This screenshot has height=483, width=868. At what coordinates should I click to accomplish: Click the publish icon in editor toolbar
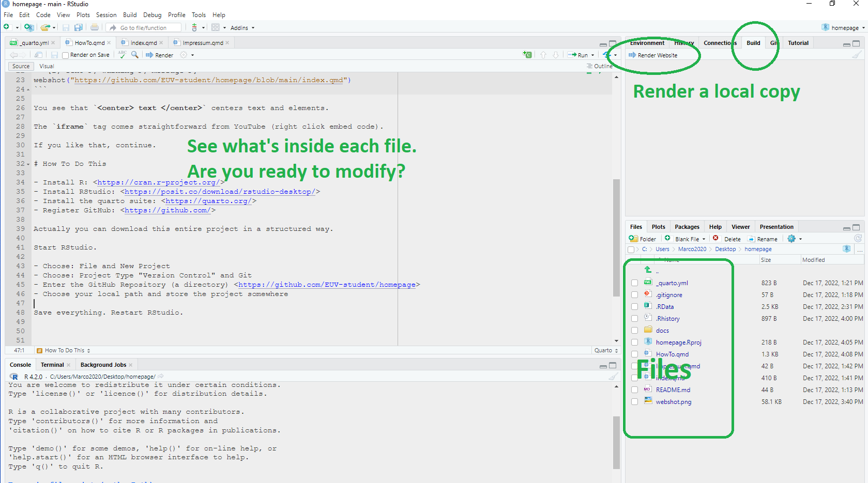[x=607, y=55]
